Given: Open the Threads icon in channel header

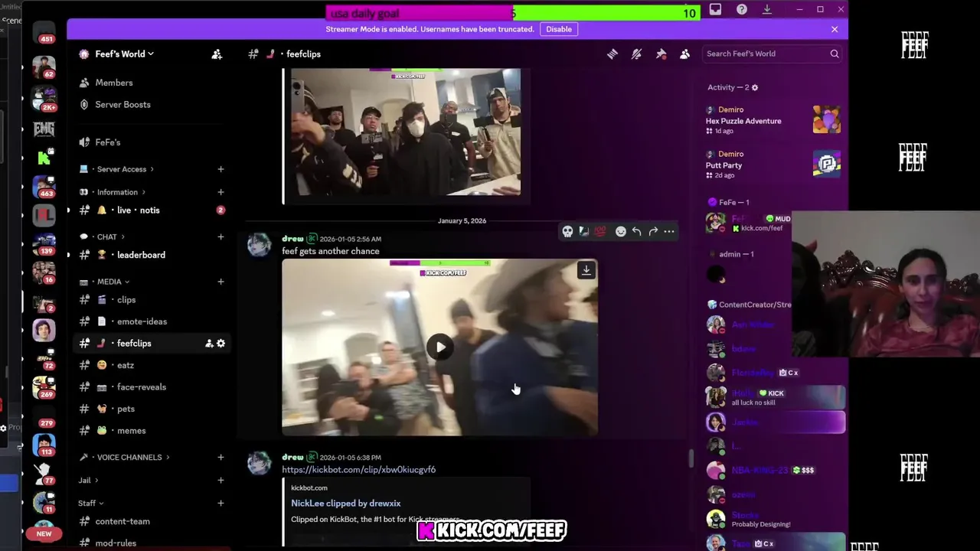Looking at the screenshot, I should coord(612,54).
